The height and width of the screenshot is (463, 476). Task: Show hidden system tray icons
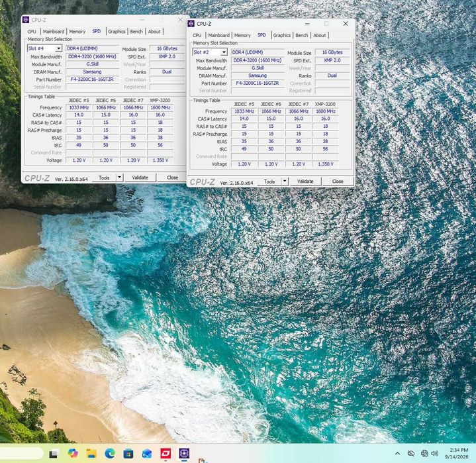tap(397, 454)
